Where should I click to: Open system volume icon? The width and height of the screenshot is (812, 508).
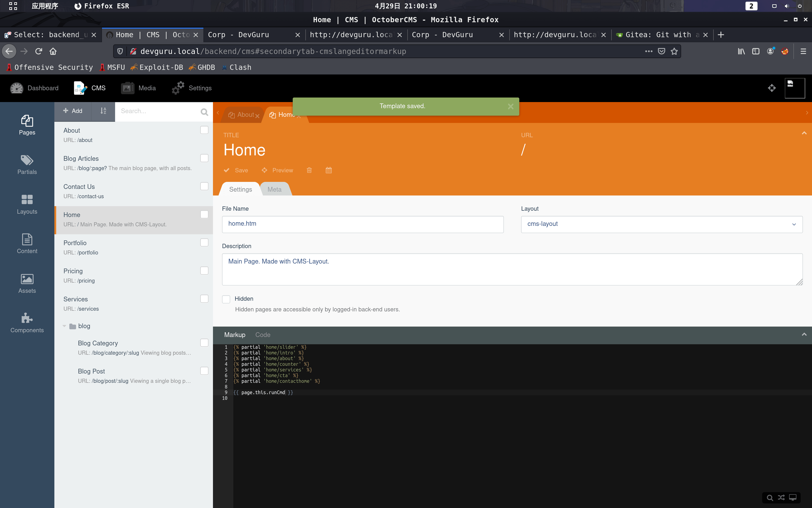(x=787, y=6)
